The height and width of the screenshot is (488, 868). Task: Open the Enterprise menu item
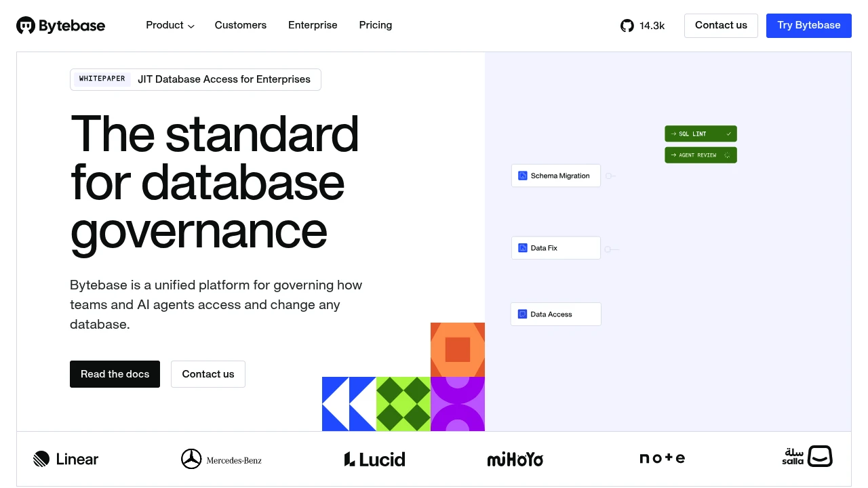(x=313, y=25)
